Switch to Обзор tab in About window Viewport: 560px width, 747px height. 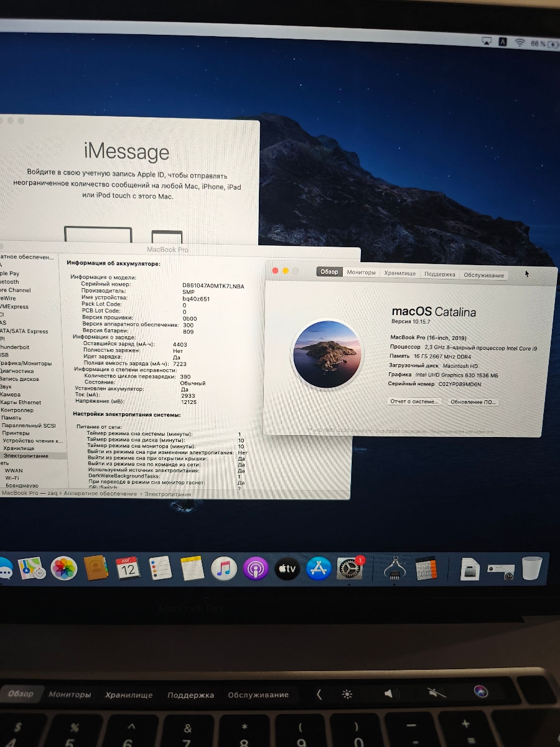tap(330, 272)
